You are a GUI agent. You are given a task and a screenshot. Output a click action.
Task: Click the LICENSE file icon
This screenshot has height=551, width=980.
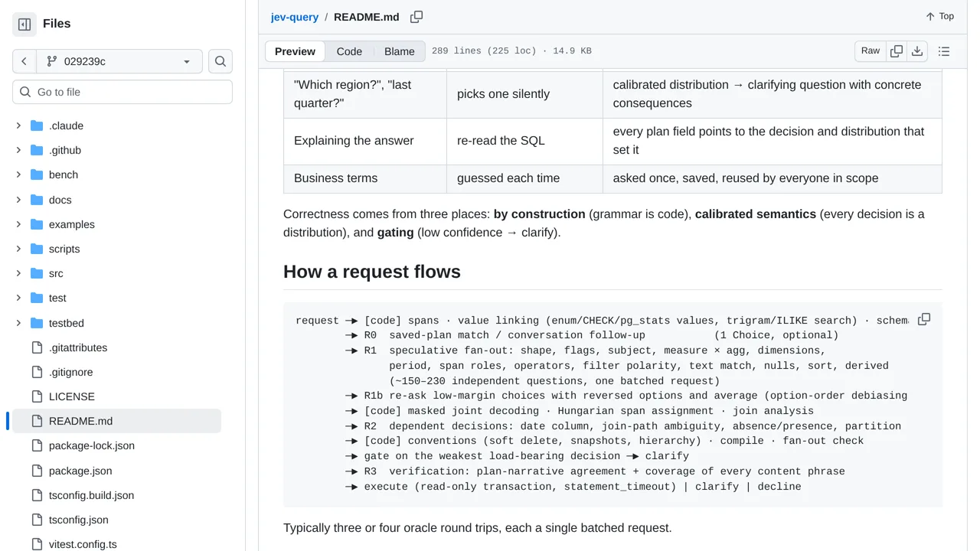click(37, 396)
